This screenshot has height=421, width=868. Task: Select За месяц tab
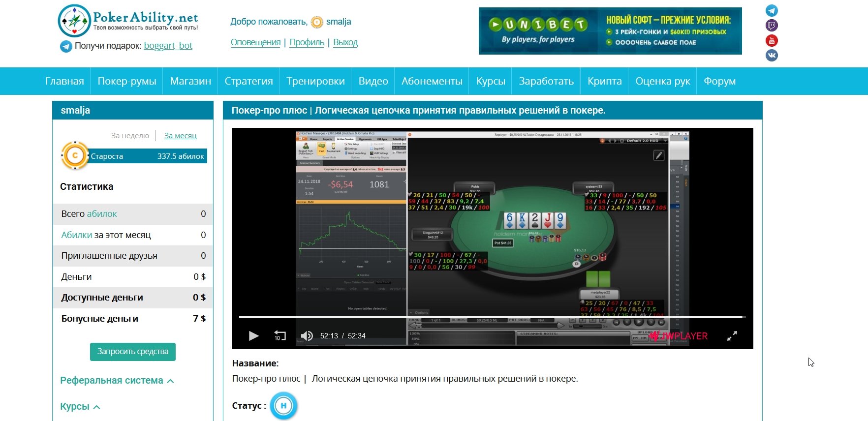180,136
